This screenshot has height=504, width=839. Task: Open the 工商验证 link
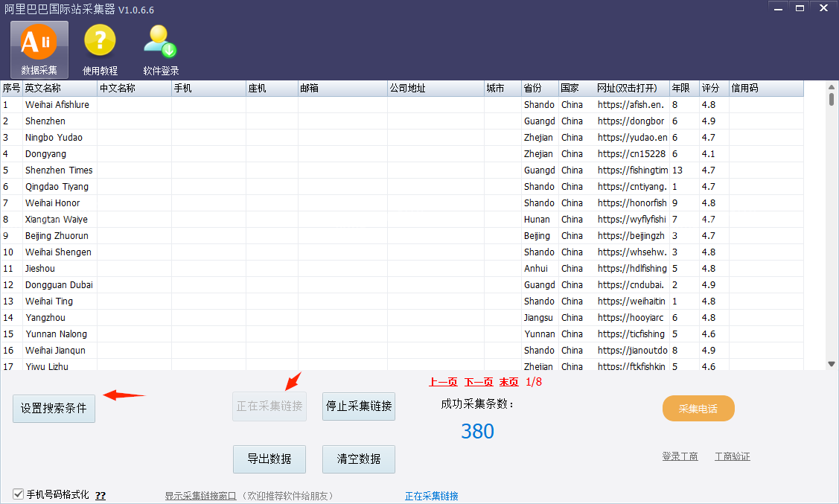(733, 456)
